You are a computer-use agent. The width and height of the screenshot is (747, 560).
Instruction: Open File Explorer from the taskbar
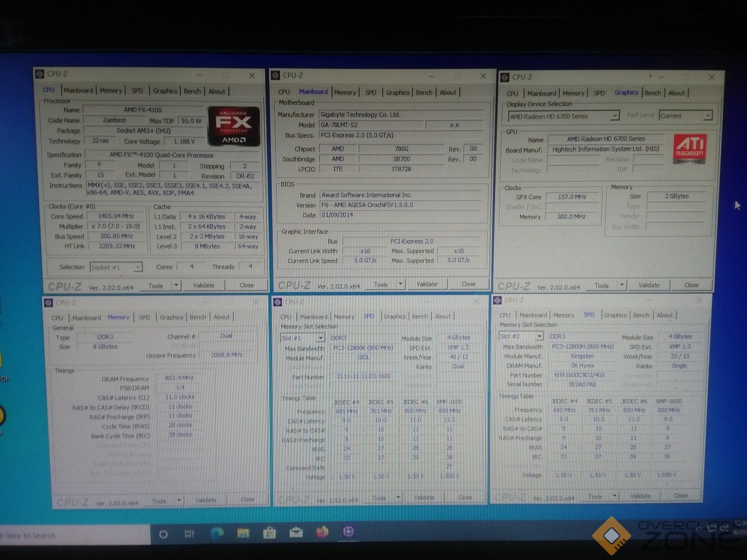(243, 533)
